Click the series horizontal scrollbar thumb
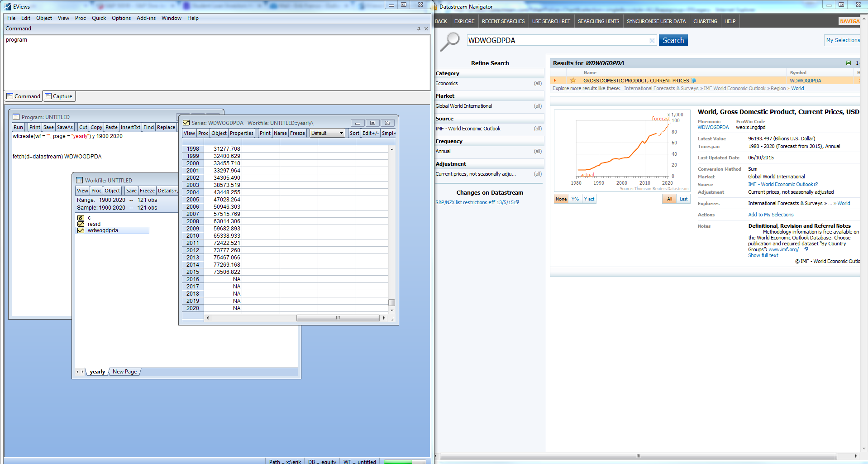The image size is (868, 464). point(338,318)
